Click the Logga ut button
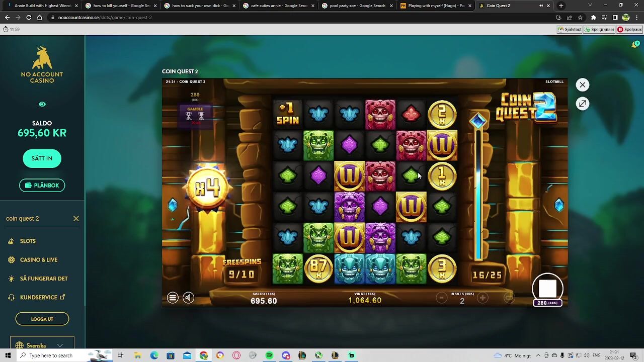The image size is (644, 362). pyautogui.click(x=42, y=319)
